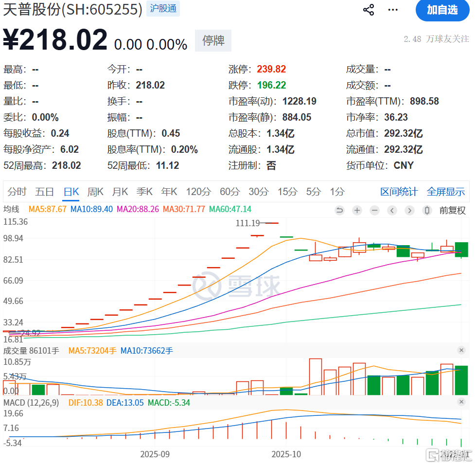This screenshot has height=466, width=476.
Task: Click the 52周最低 11.12 value
Action: 167,165
